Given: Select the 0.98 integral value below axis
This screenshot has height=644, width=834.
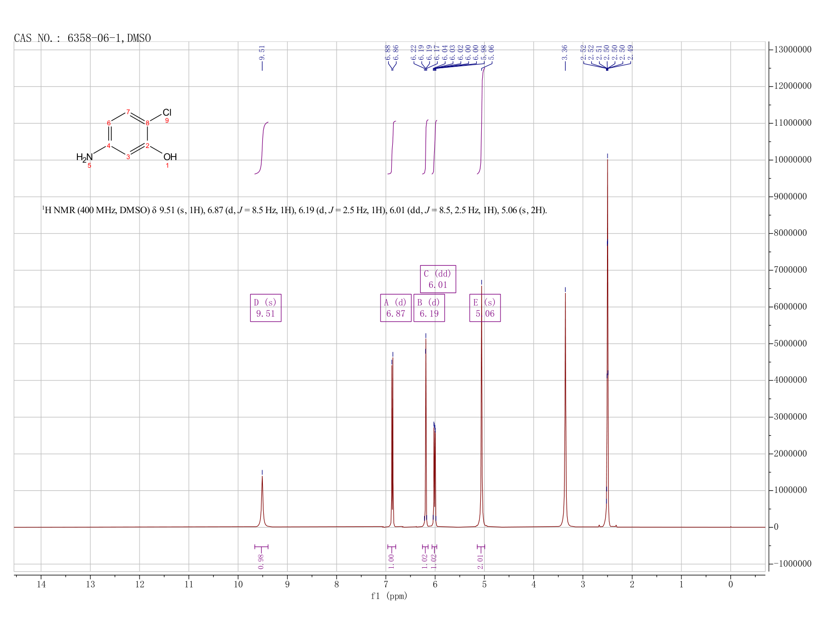Looking at the screenshot, I should [261, 561].
